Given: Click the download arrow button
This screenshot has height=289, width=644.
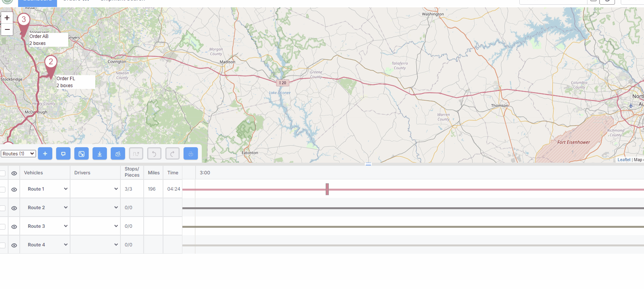Looking at the screenshot, I should tap(100, 154).
